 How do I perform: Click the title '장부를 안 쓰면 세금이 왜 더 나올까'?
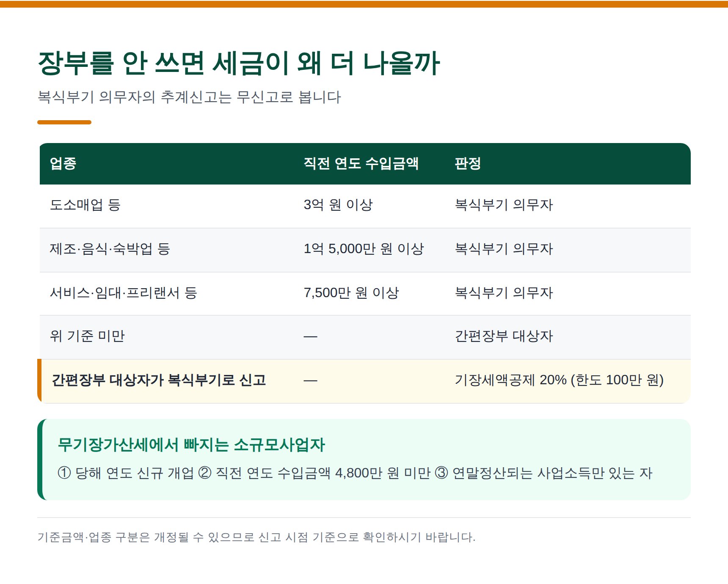point(239,63)
